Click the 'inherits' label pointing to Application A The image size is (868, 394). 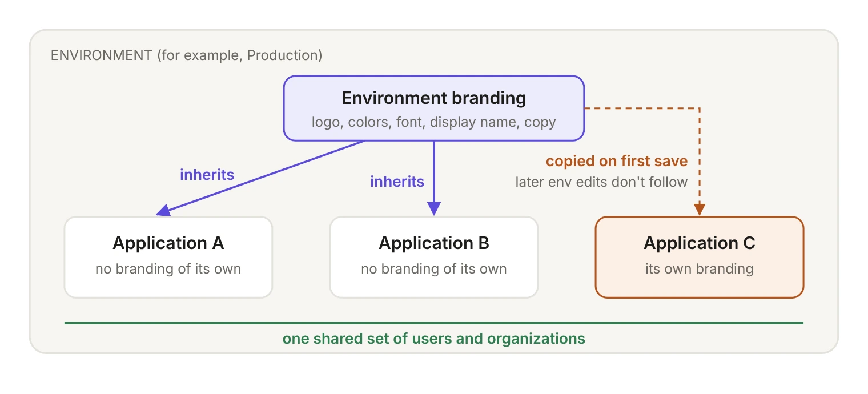point(207,175)
